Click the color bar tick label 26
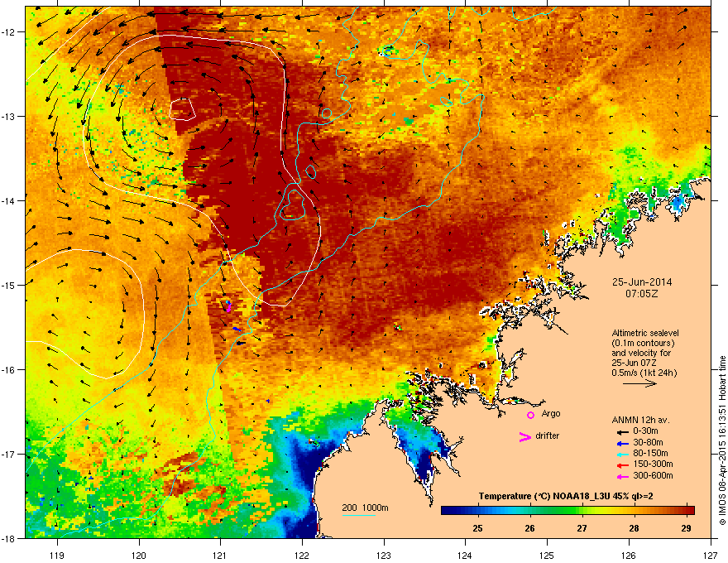 [529, 528]
